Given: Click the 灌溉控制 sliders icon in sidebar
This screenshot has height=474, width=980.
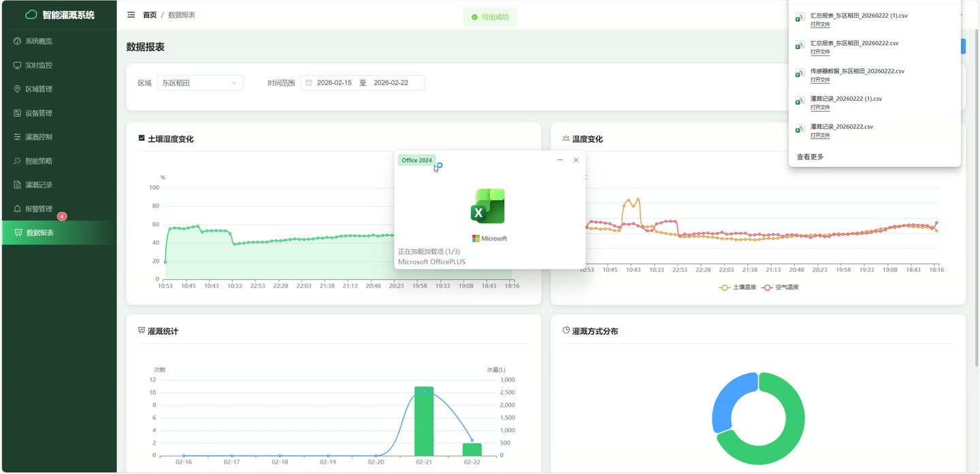Looking at the screenshot, I should pyautogui.click(x=18, y=137).
